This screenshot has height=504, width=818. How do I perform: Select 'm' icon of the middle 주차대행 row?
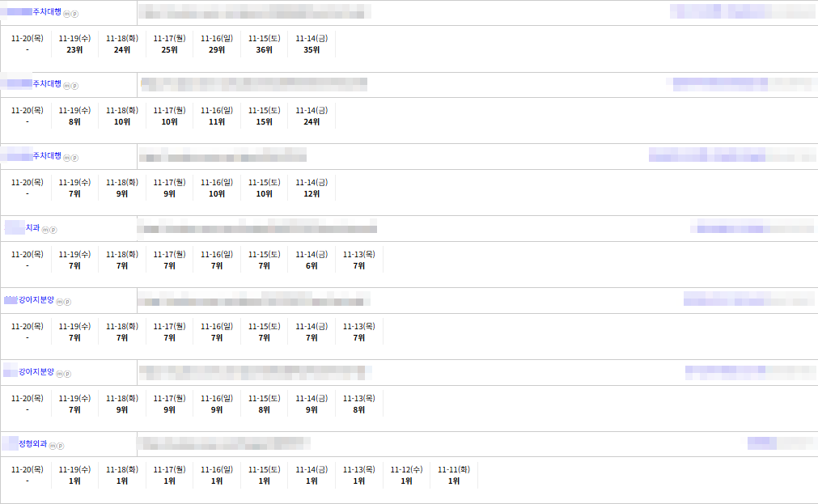coord(67,86)
